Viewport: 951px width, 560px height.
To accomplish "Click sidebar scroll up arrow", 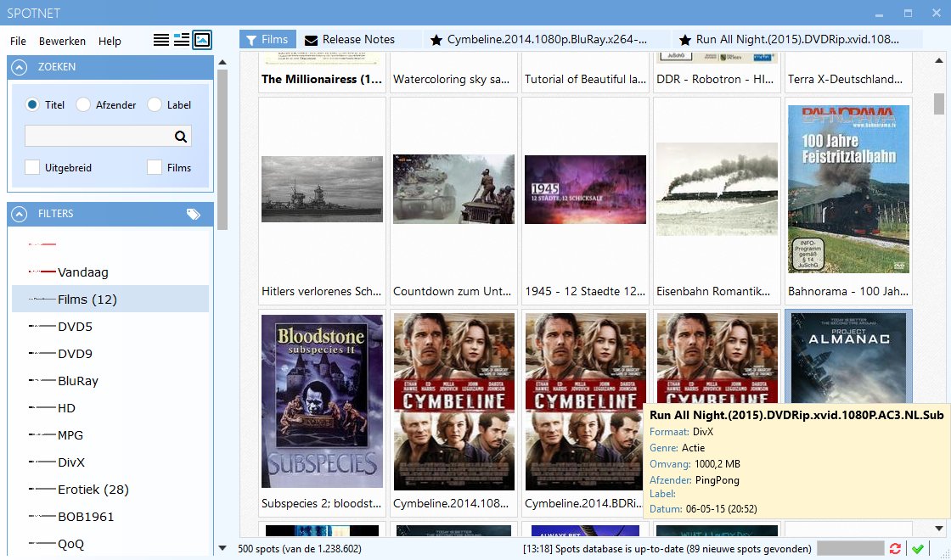I will tap(222, 62).
